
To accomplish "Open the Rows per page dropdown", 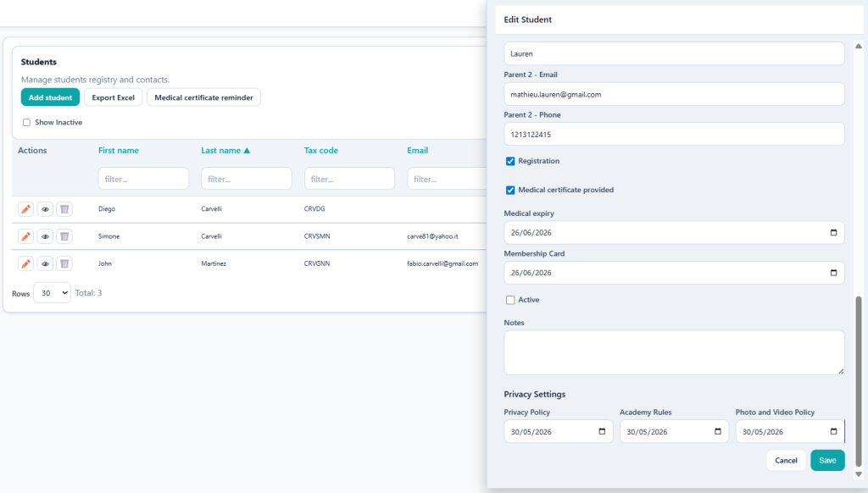I will pyautogui.click(x=52, y=292).
